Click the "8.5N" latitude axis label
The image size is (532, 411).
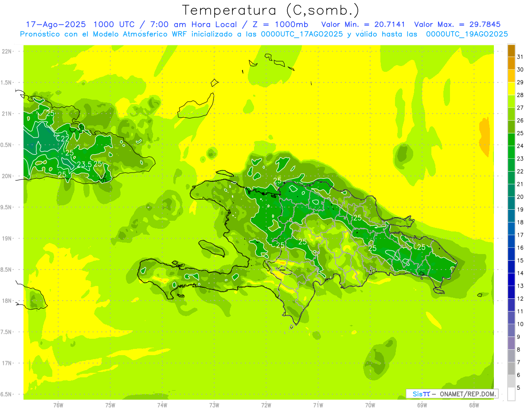pos(7,270)
